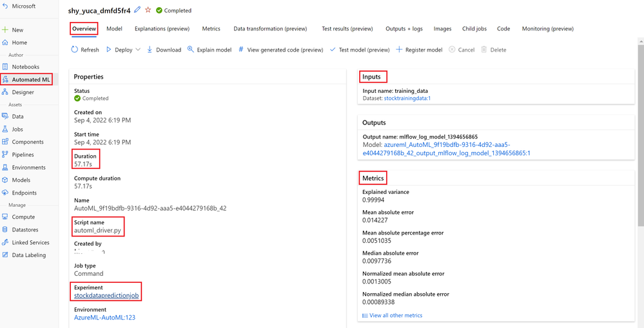Open Jobs using the flask icon
The image size is (644, 328).
point(5,130)
